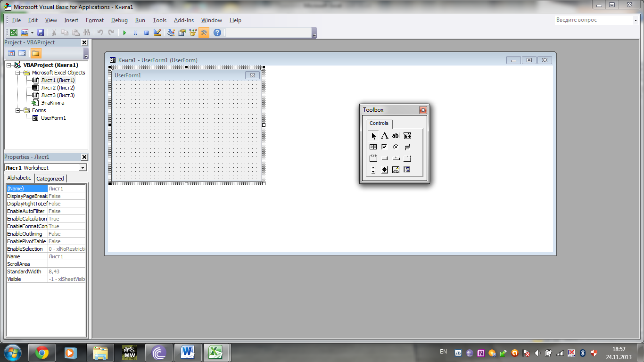Image resolution: width=644 pixels, height=362 pixels.
Task: Select the Frame tool in Toolbox
Action: tap(373, 158)
